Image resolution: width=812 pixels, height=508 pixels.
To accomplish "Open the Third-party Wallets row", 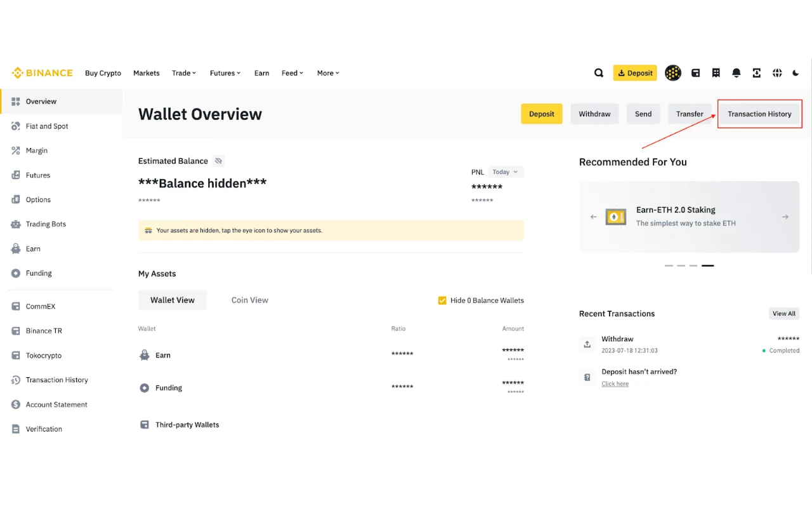I will point(331,425).
